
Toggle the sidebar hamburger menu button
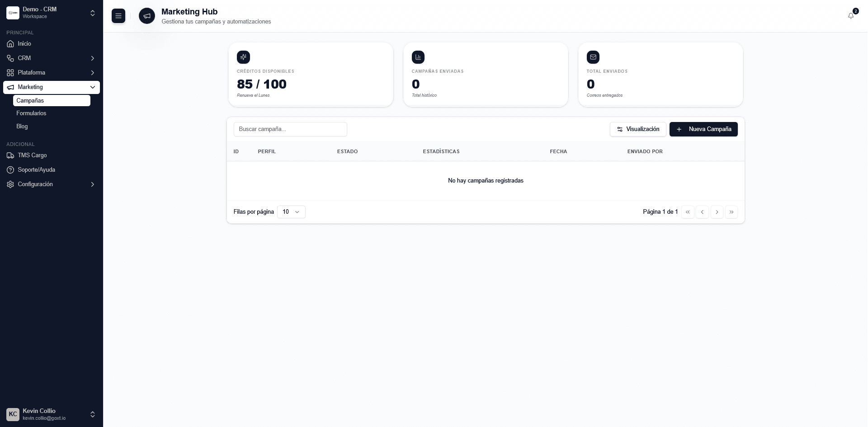[x=118, y=16]
